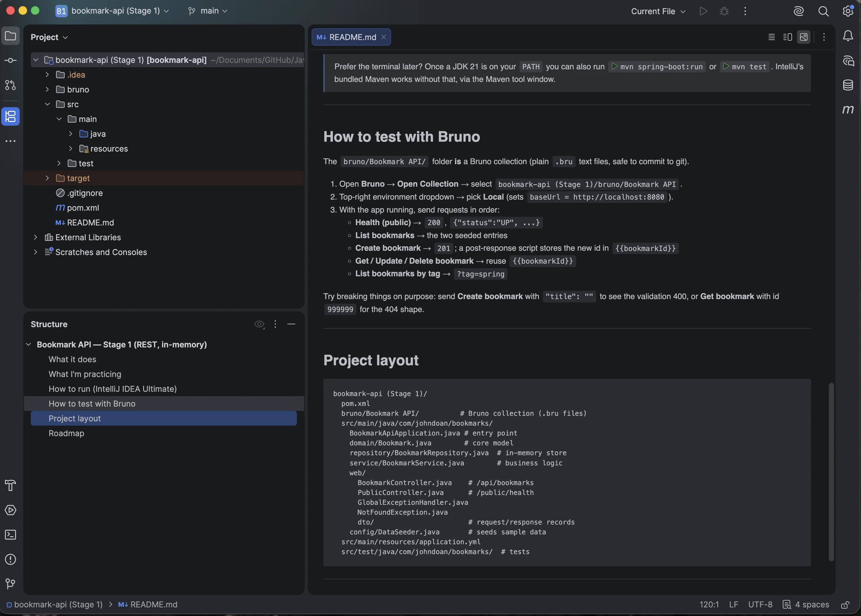
Task: Click README.md breadcrumb in status bar
Action: click(x=148, y=605)
